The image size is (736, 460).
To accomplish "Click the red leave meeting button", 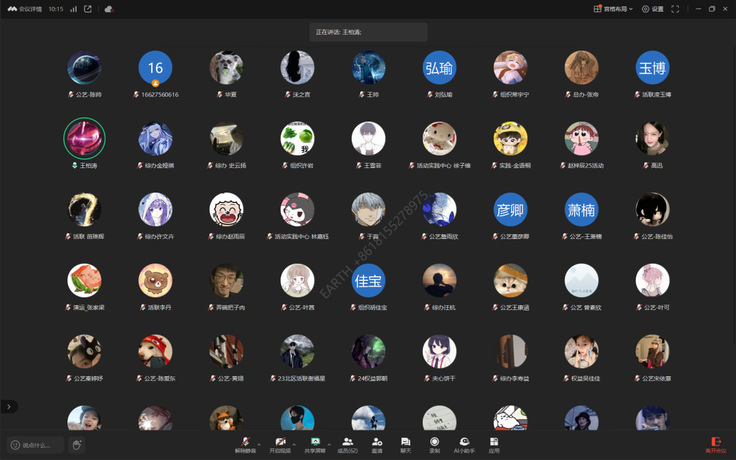I will tap(715, 443).
